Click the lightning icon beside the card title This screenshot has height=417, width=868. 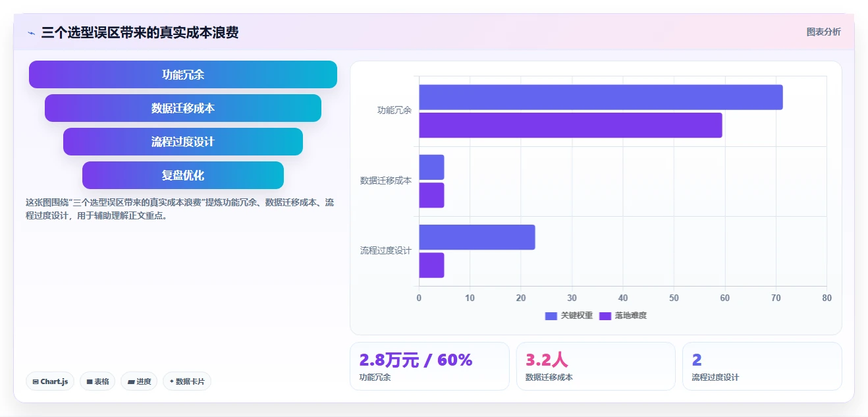31,33
